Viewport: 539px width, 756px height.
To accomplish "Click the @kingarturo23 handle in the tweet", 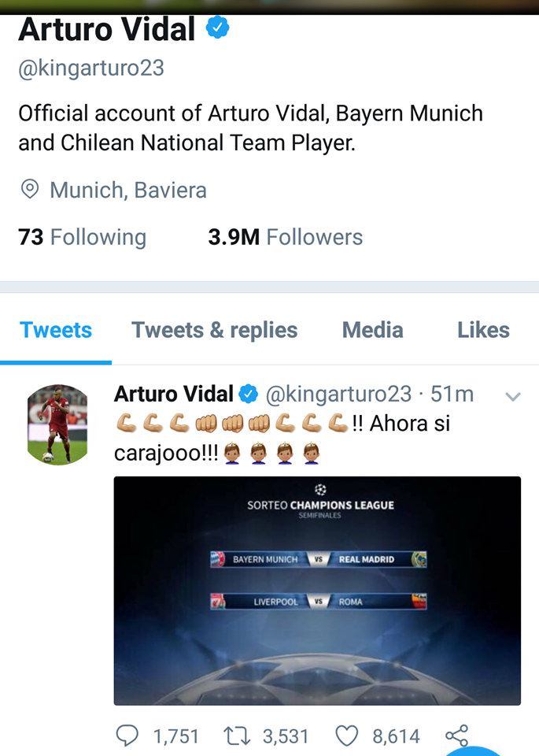I will point(338,395).
